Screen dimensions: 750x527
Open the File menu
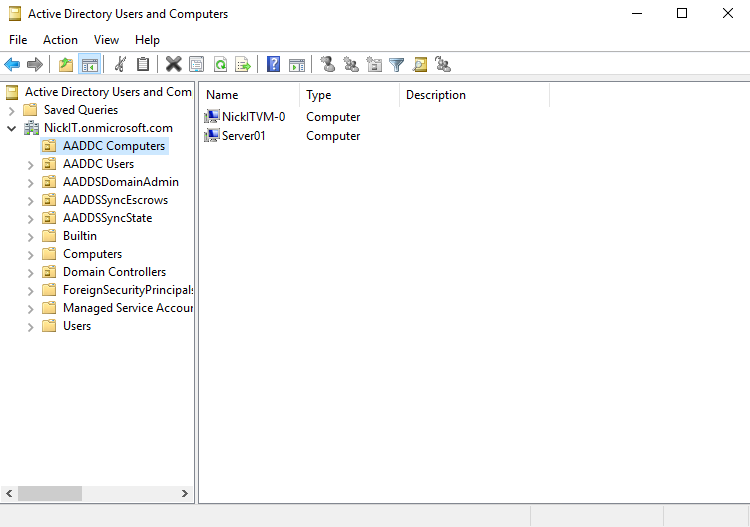18,40
